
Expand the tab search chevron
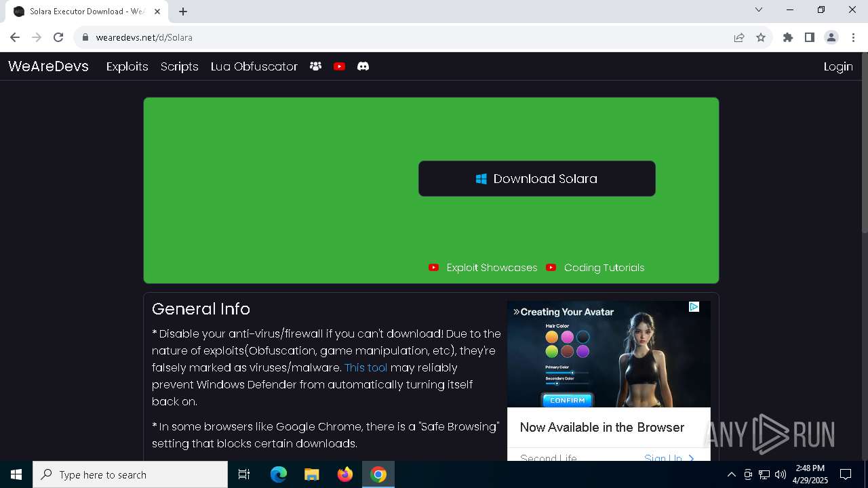pyautogui.click(x=759, y=9)
